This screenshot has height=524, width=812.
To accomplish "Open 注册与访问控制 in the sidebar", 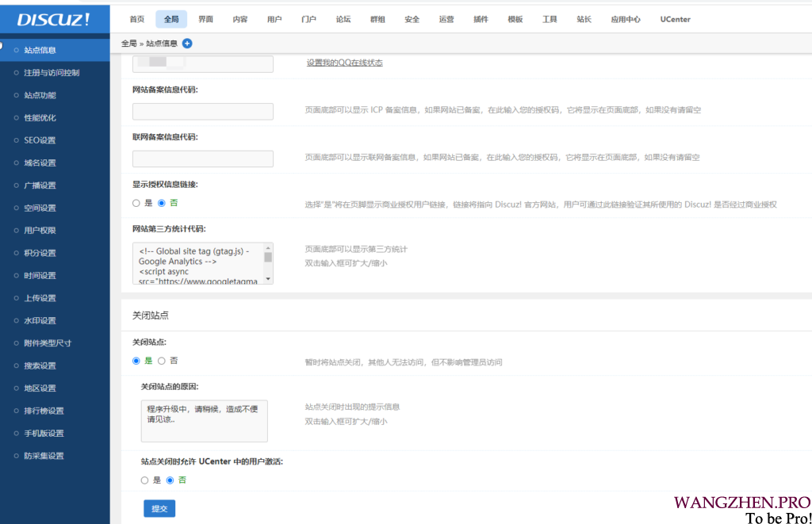I will coord(52,73).
